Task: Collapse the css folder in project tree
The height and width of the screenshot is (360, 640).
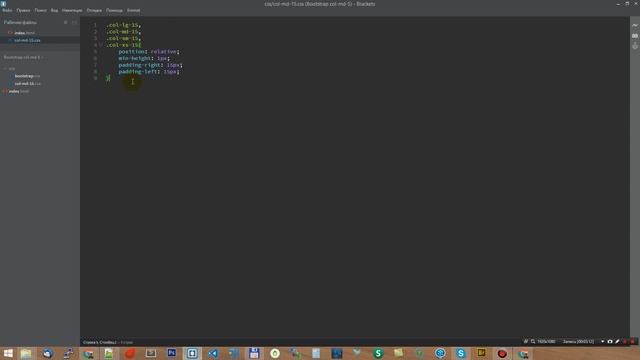Action: (x=10, y=69)
